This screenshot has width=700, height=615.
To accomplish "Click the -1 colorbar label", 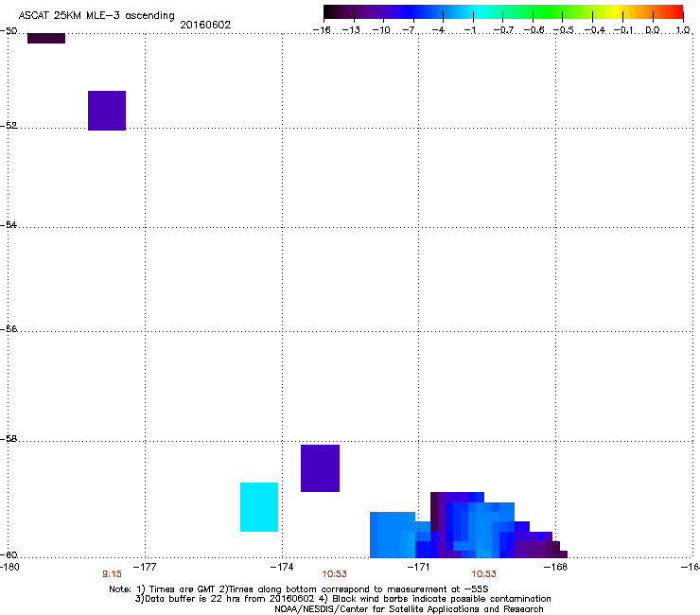I will pyautogui.click(x=469, y=30).
